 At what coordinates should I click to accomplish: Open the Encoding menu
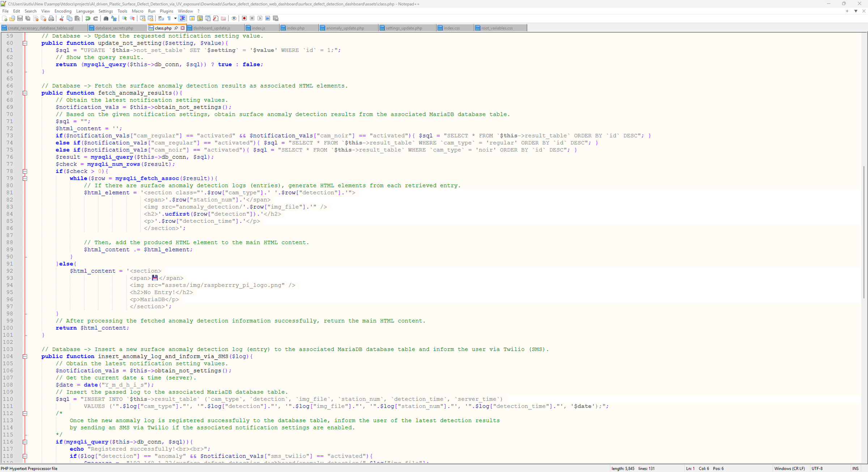point(63,11)
